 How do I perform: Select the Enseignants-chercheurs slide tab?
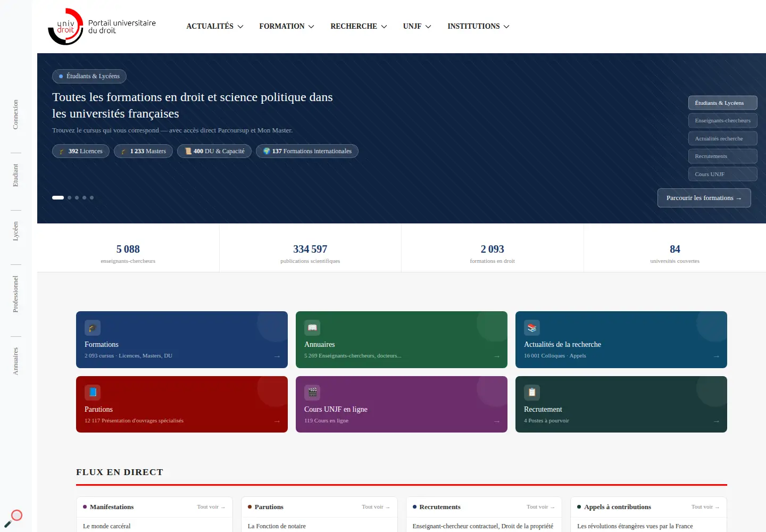click(x=722, y=121)
